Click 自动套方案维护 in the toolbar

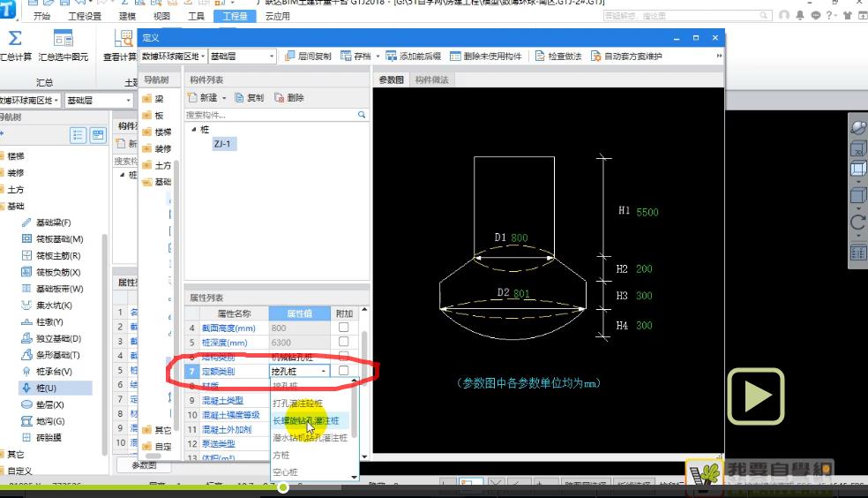626,56
